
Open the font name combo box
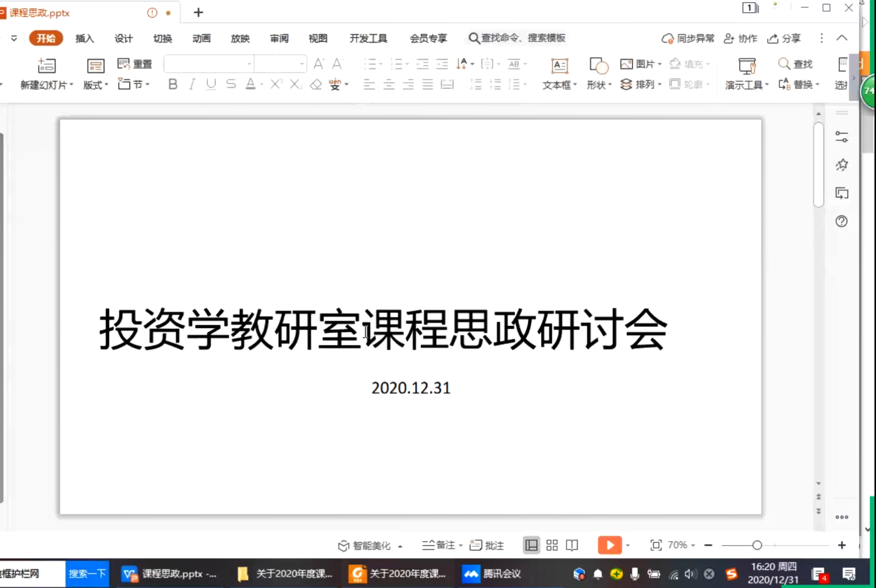click(x=208, y=64)
